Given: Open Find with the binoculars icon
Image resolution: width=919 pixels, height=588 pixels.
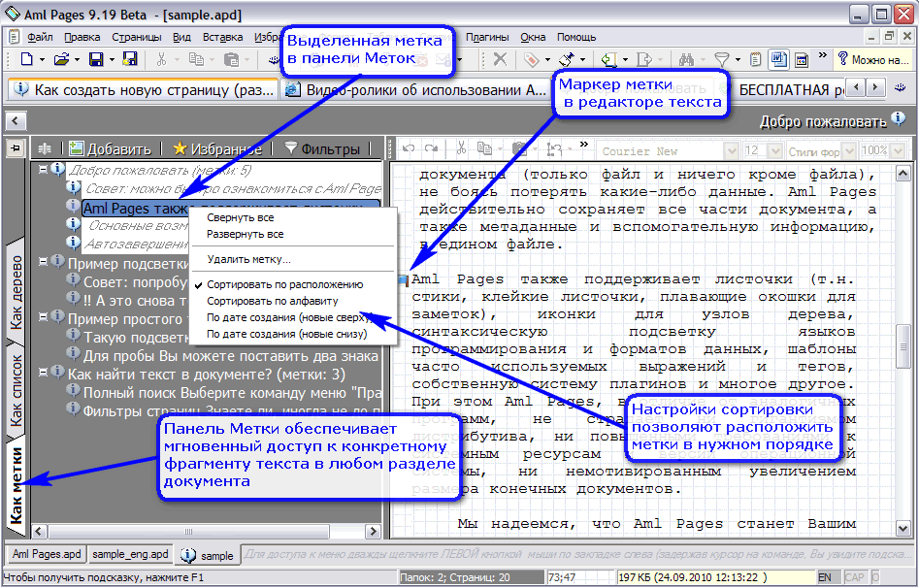Looking at the screenshot, I should pos(686,59).
